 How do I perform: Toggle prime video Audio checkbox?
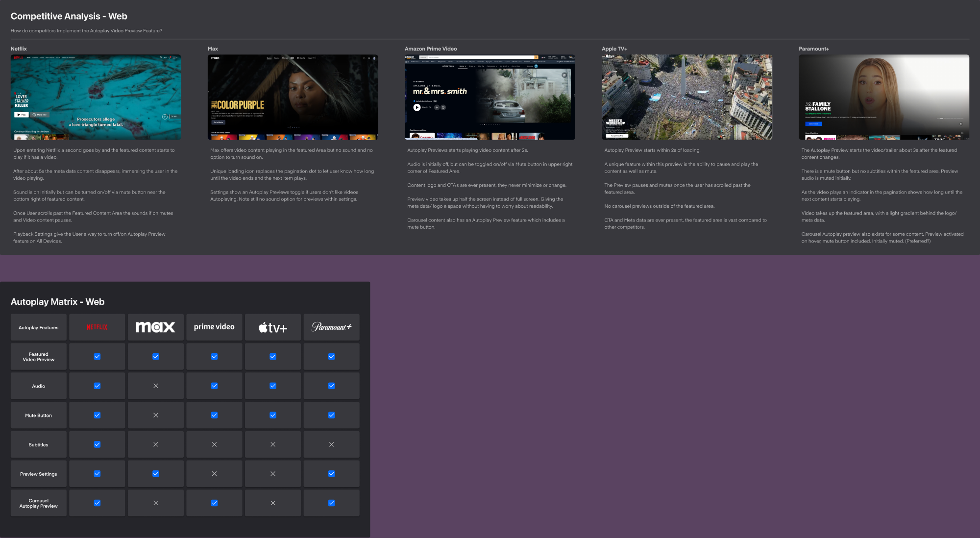(x=214, y=386)
